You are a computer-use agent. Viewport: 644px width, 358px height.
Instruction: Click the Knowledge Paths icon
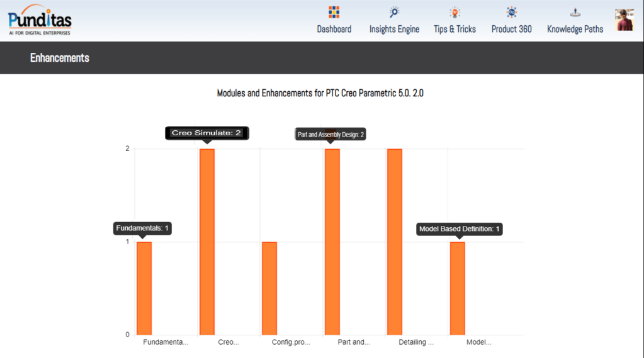click(x=575, y=12)
